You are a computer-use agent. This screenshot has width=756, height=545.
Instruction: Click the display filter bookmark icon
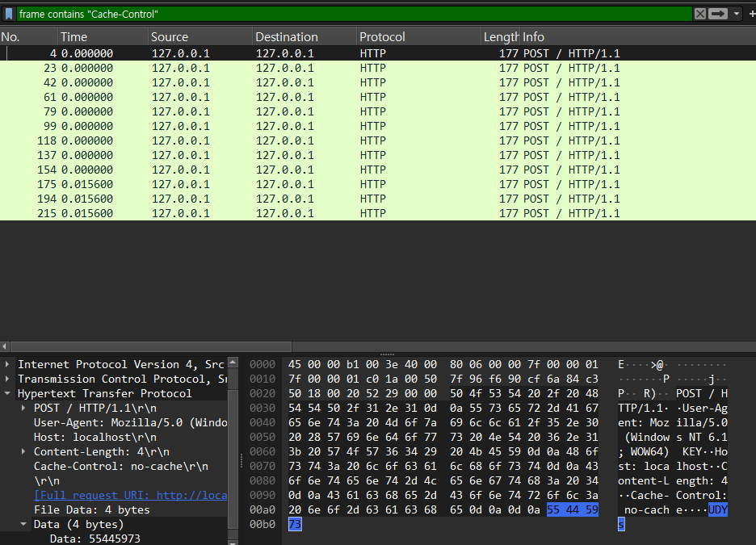pyautogui.click(x=9, y=14)
